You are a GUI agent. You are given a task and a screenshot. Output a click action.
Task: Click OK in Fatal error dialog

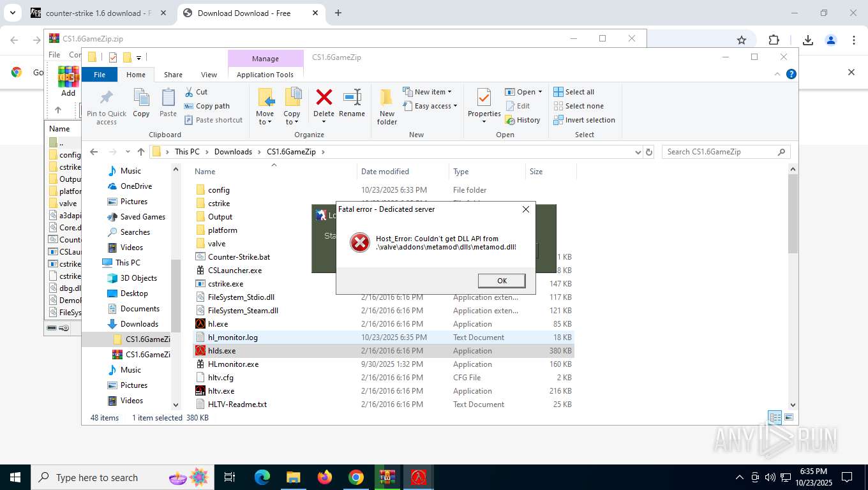pos(502,281)
